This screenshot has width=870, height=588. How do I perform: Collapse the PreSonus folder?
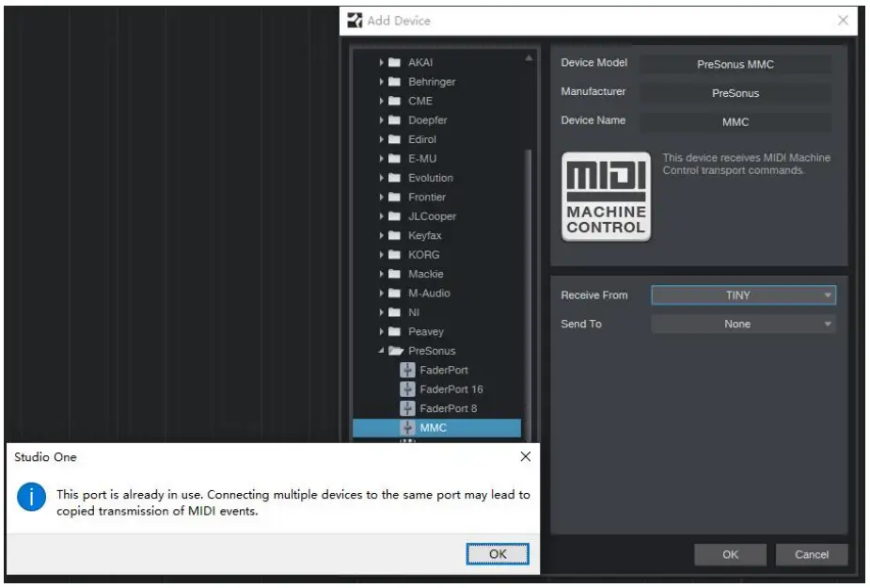(381, 350)
